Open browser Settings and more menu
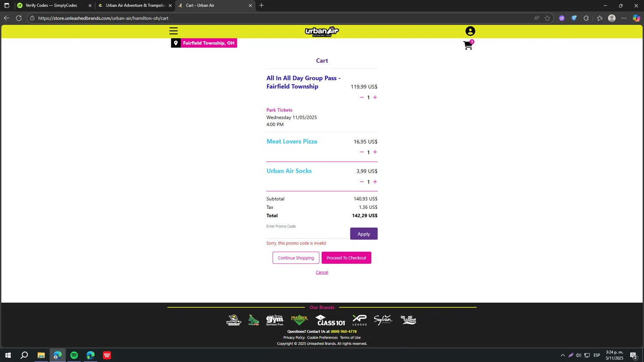Viewport: 644px width, 362px height. [x=624, y=18]
